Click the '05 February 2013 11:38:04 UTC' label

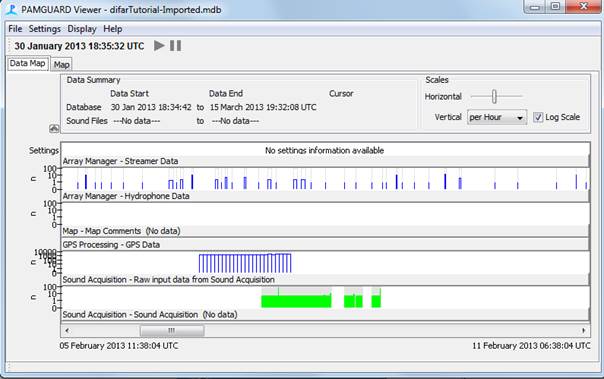tap(119, 345)
